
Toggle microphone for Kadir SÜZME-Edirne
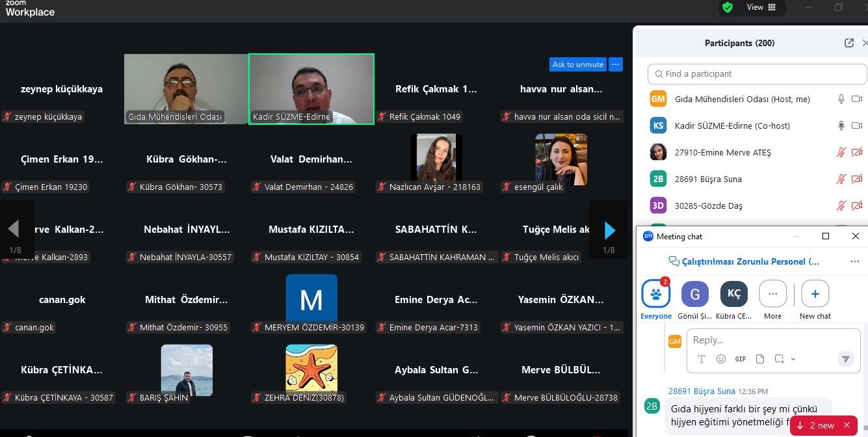[841, 126]
